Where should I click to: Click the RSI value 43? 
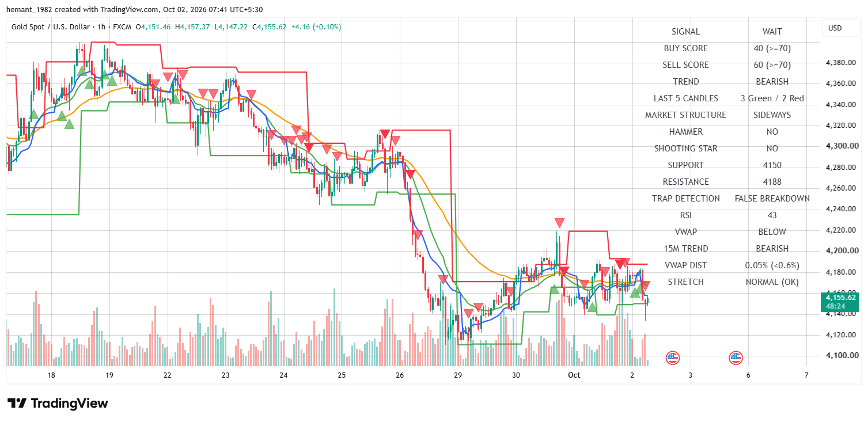(772, 215)
